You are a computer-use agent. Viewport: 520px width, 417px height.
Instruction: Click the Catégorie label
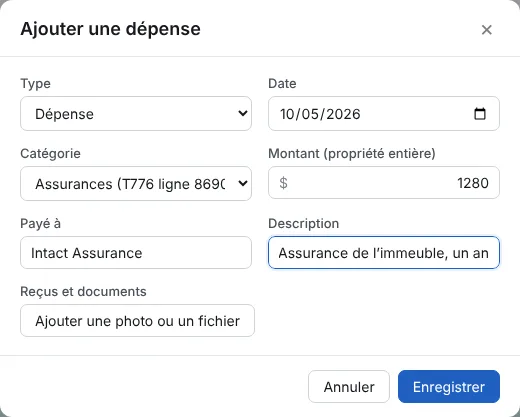tap(50, 154)
